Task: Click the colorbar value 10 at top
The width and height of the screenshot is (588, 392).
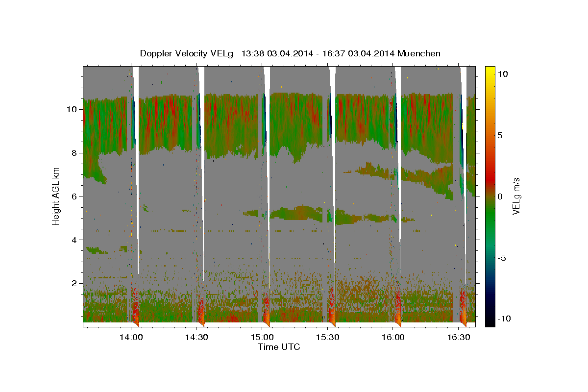Action: tap(503, 74)
